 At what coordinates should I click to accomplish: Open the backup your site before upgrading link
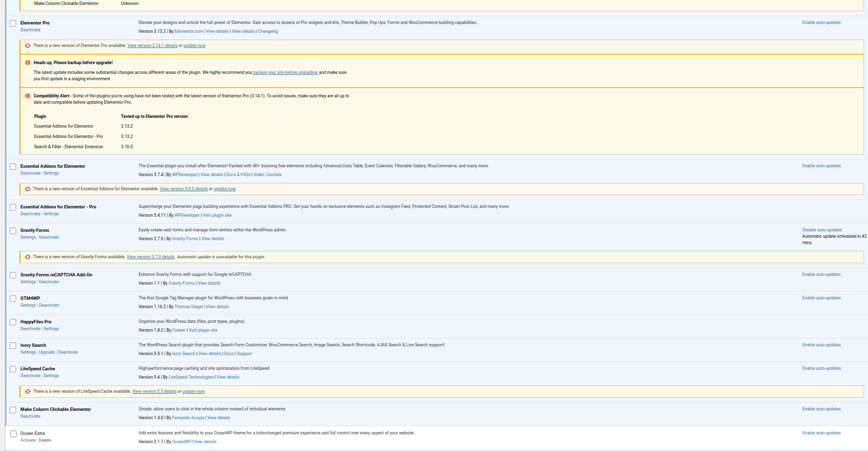coord(285,72)
